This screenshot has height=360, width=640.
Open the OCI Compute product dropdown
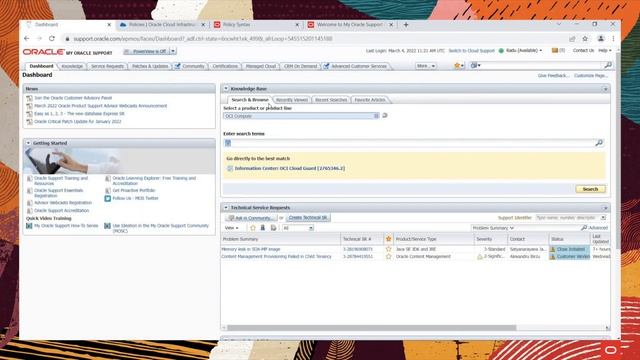376,116
